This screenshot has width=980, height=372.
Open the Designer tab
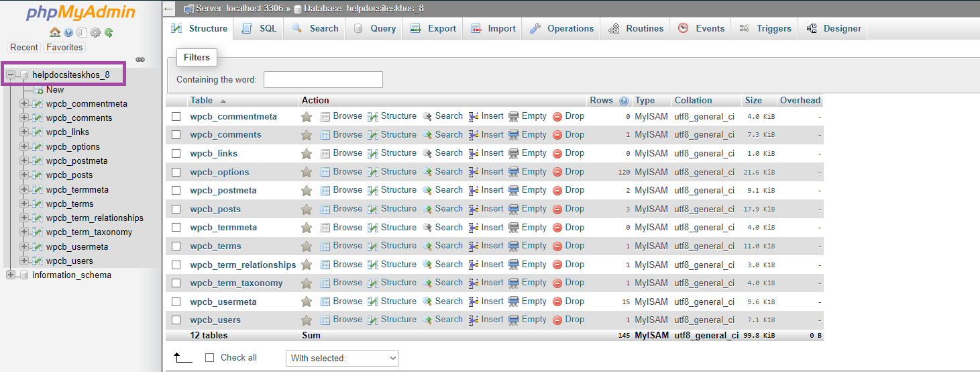click(x=834, y=29)
